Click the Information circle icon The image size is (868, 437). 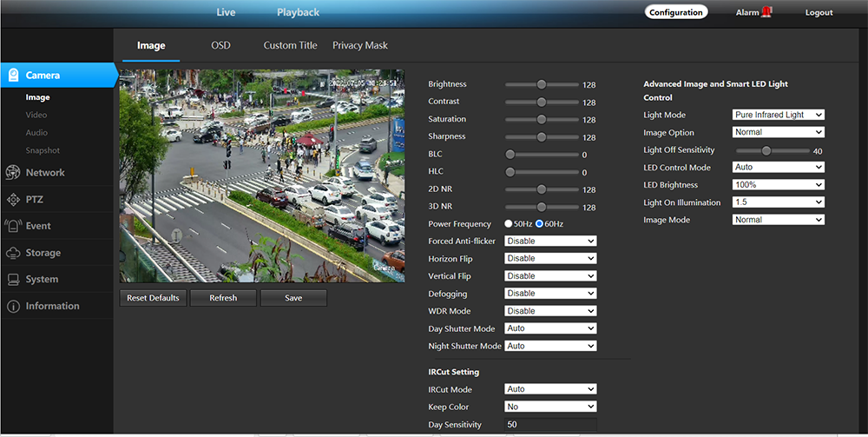(x=13, y=307)
